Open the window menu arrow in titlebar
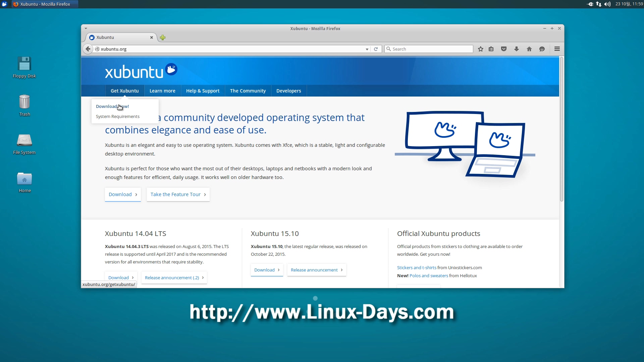Viewport: 644px width, 362px height. pos(86,28)
